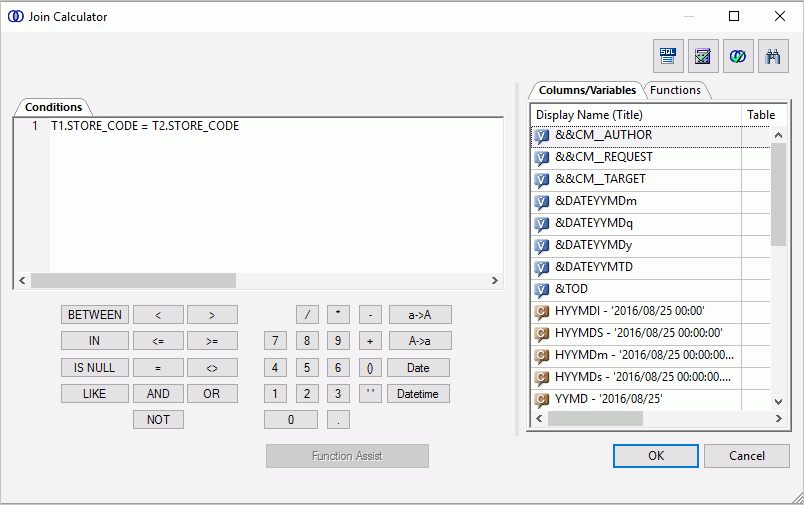This screenshot has width=804, height=505.
Task: Insert the LIKE operator
Action: click(x=95, y=394)
